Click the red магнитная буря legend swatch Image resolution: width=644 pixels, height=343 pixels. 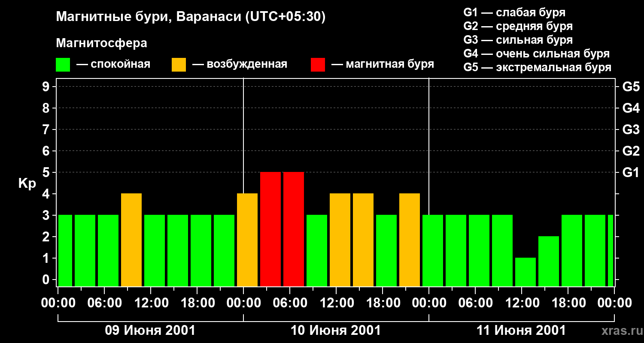coord(318,65)
